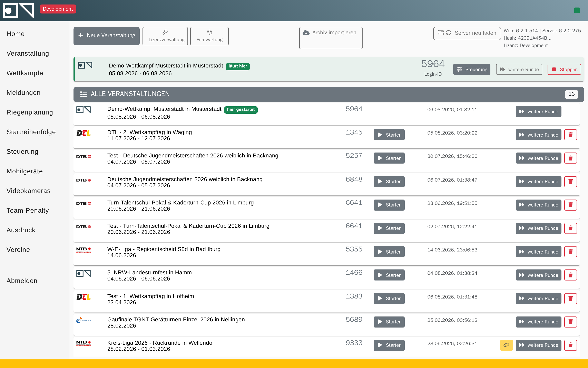Image resolution: width=588 pixels, height=368 pixels.
Task: Open Ausdruck in the sidebar
Action: coord(21,230)
